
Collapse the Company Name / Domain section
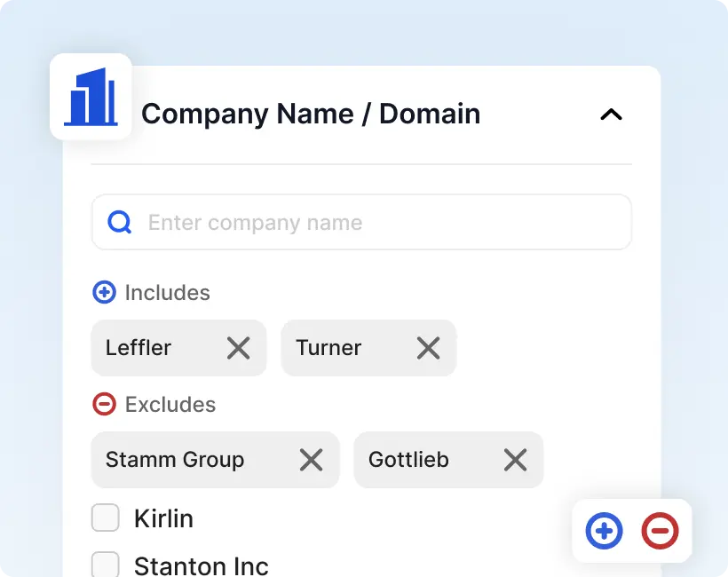611,115
